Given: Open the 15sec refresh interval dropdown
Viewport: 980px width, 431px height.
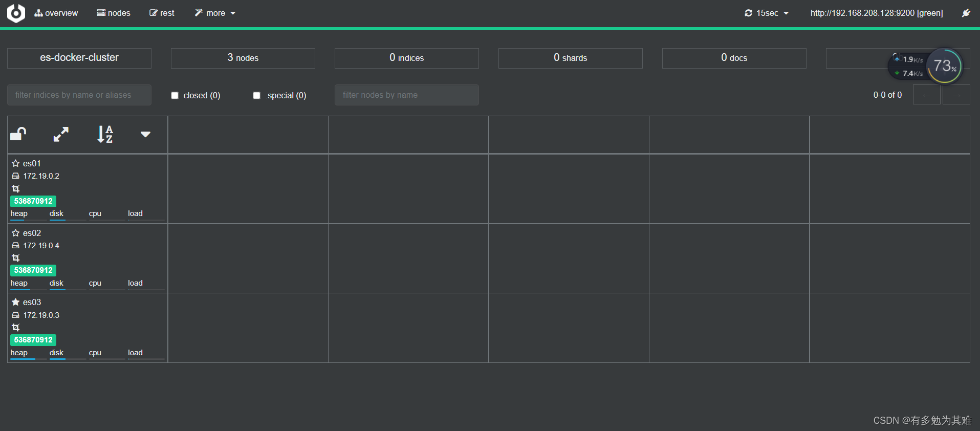Looking at the screenshot, I should tap(767, 13).
